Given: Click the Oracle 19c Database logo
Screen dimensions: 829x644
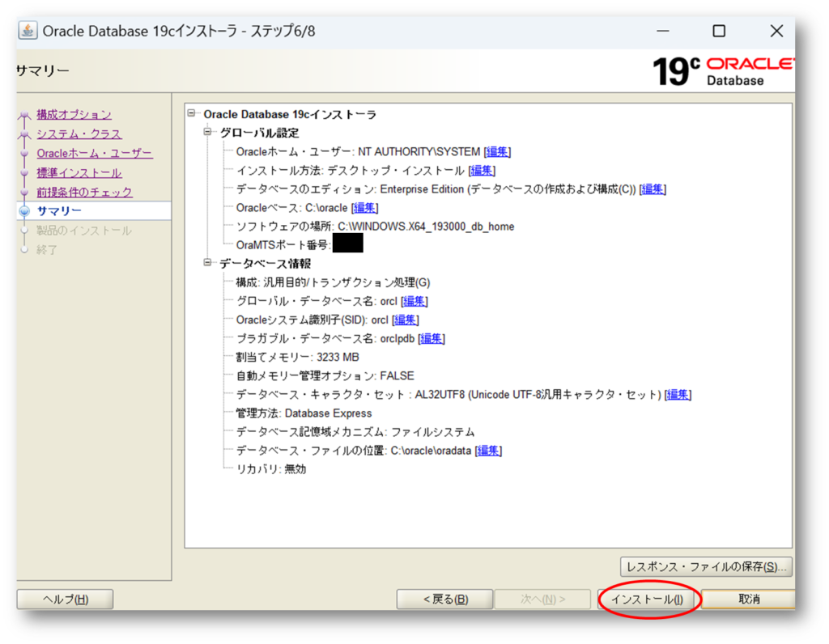Looking at the screenshot, I should coord(723,71).
